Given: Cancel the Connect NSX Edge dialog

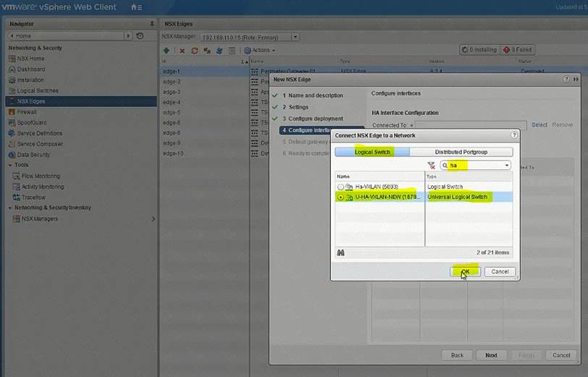Looking at the screenshot, I should click(500, 271).
